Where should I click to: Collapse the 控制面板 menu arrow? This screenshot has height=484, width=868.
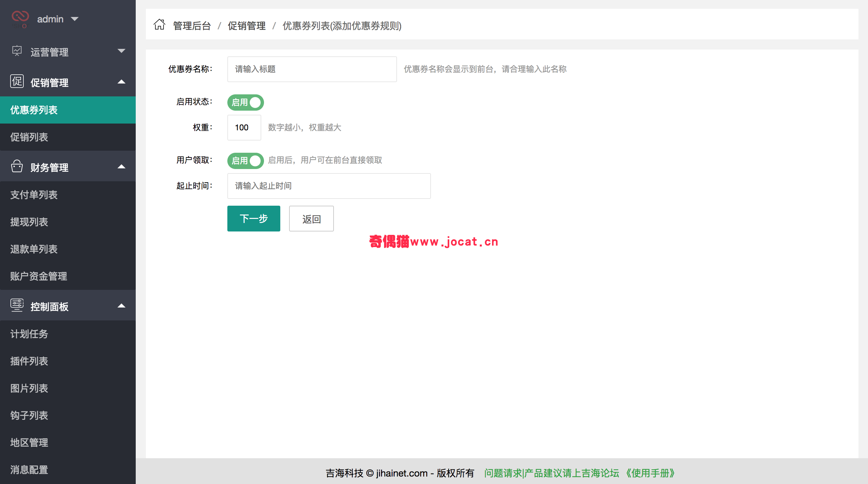click(x=121, y=306)
